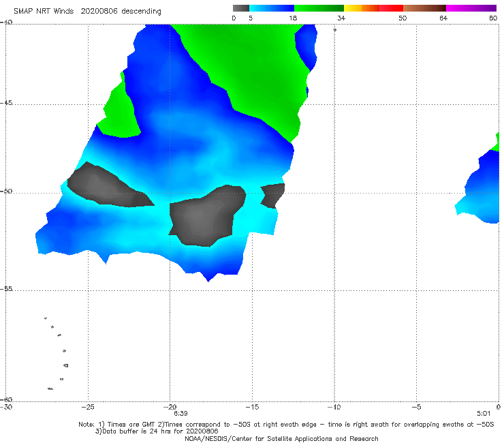
Task: Click the latitude label "-60"
Action: tap(6, 399)
